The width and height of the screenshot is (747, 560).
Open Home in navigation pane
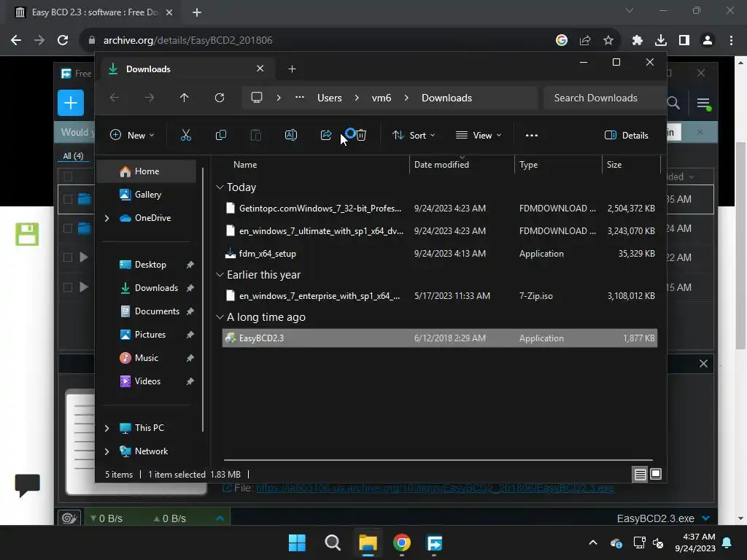pyautogui.click(x=146, y=171)
